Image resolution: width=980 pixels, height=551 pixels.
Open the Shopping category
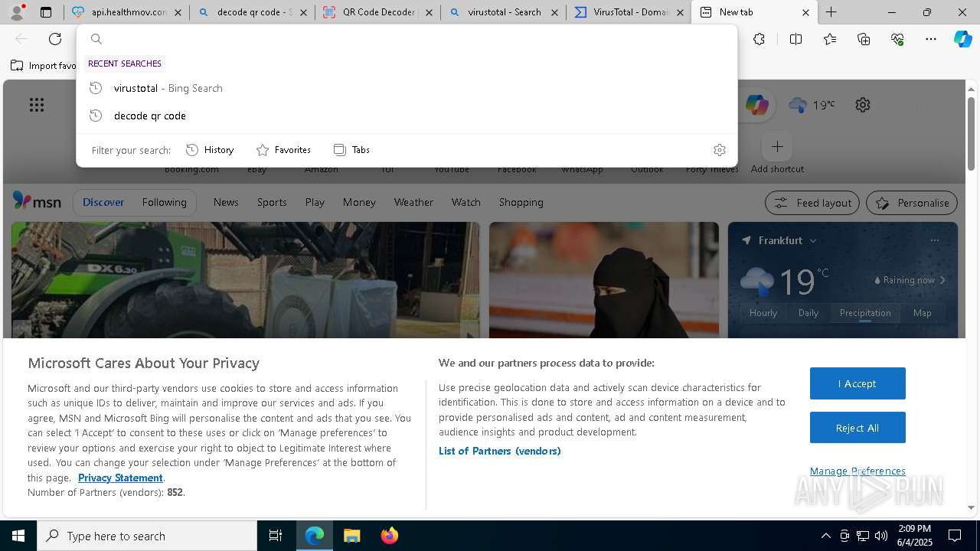tap(521, 202)
